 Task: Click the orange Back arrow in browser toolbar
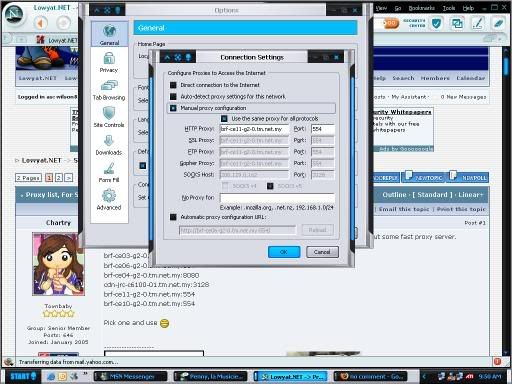40,23
